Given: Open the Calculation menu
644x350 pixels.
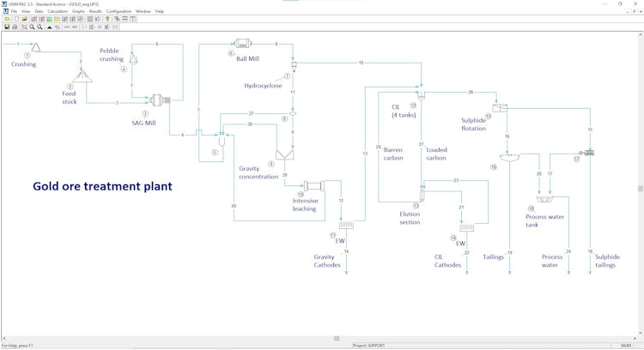Looking at the screenshot, I should [x=58, y=11].
